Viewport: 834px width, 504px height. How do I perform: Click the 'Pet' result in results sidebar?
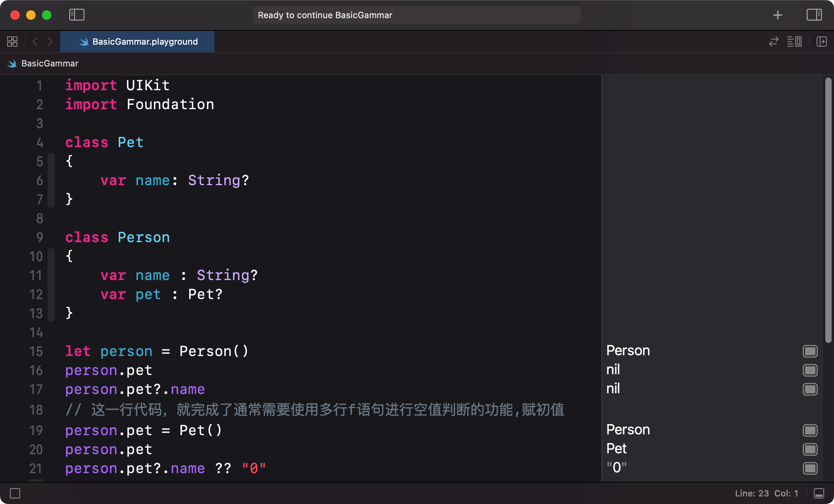click(x=616, y=449)
